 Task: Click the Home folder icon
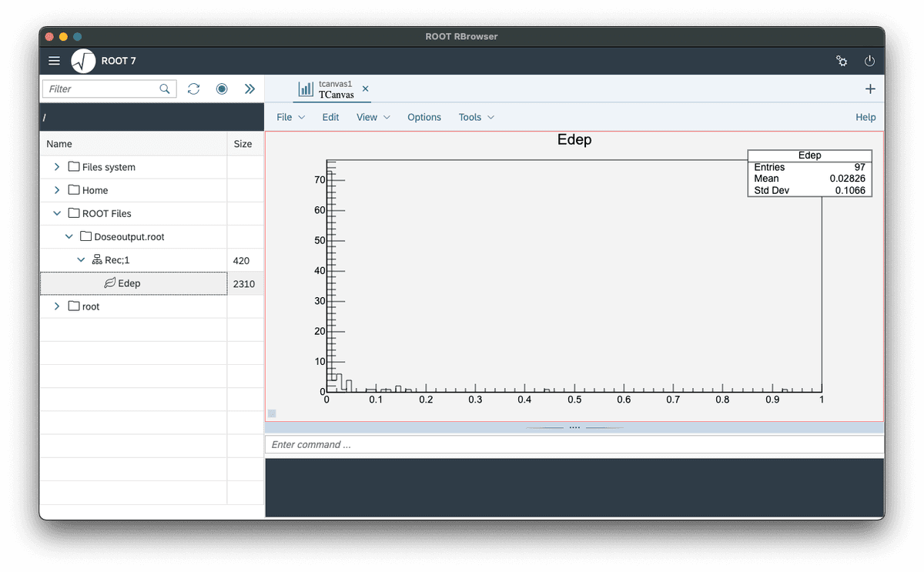point(74,190)
